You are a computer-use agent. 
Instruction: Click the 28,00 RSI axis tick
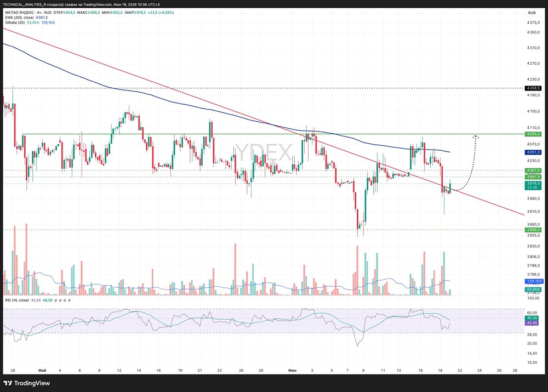point(532,334)
